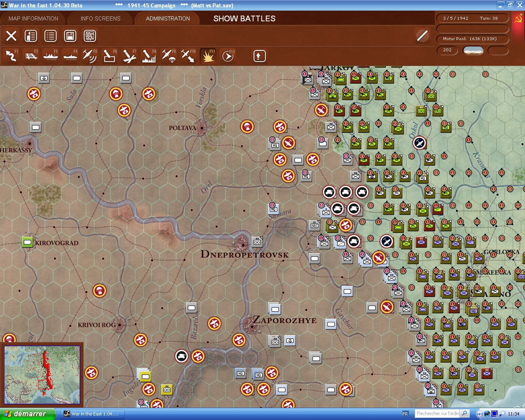Select the F10 air transfer mode icon
This screenshot has height=420, width=525.
pyautogui.click(x=188, y=56)
